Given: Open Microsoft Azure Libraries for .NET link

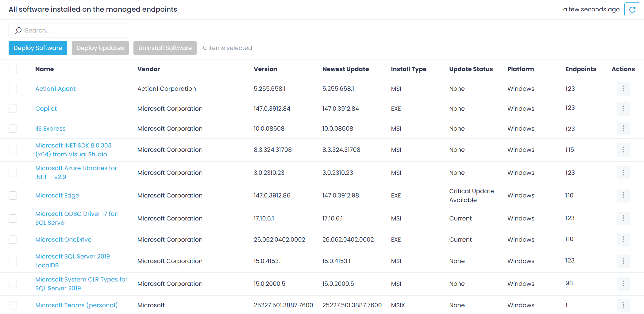Looking at the screenshot, I should click(76, 173).
